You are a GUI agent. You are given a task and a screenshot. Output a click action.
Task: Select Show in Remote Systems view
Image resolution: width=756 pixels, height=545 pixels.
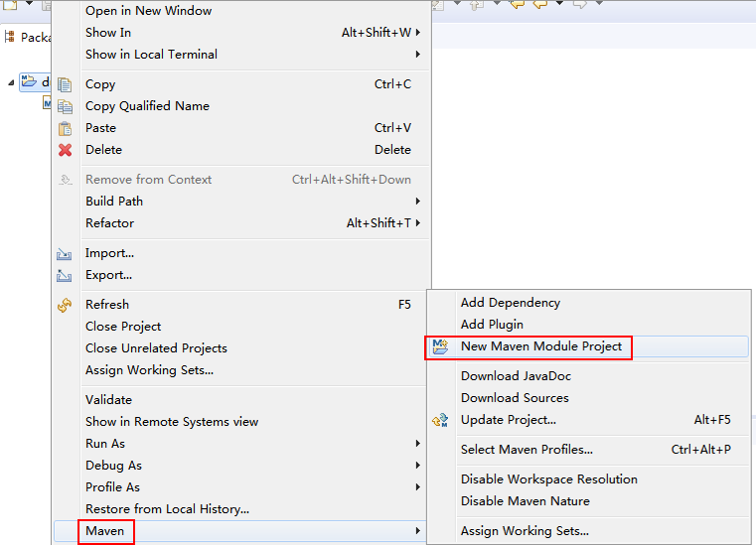pyautogui.click(x=241, y=422)
